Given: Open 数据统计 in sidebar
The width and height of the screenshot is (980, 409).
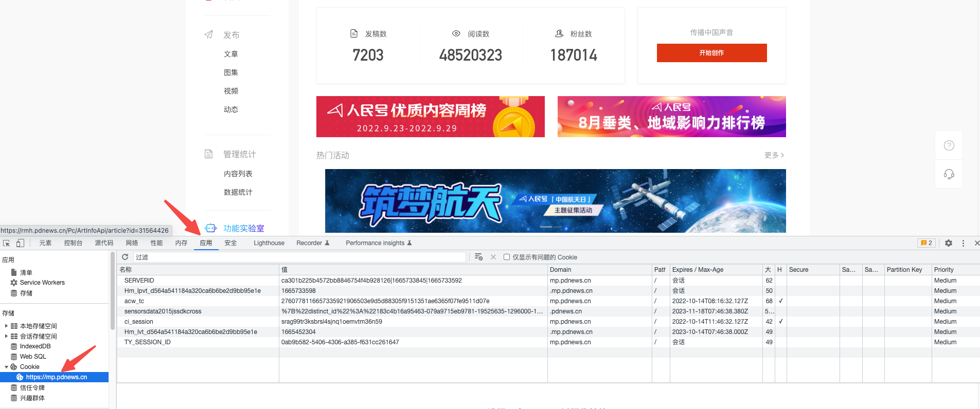Looking at the screenshot, I should (x=238, y=192).
